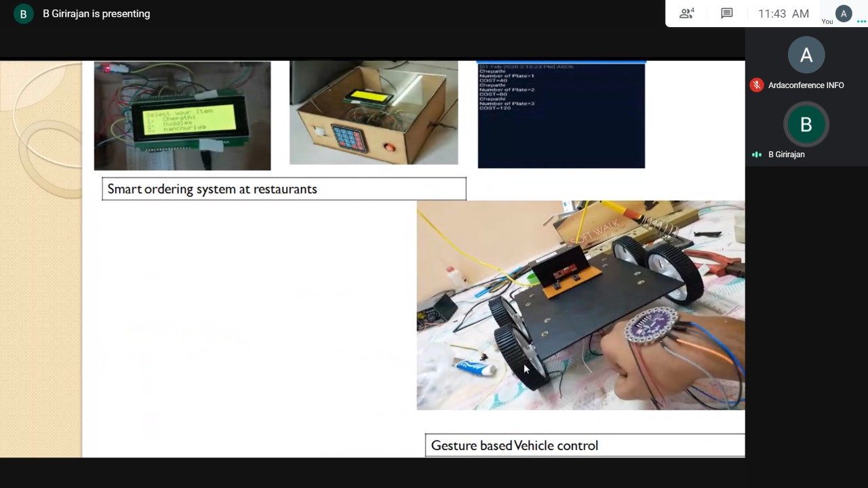This screenshot has width=868, height=488.
Task: Select the B Girirajan participant tile
Action: (806, 132)
